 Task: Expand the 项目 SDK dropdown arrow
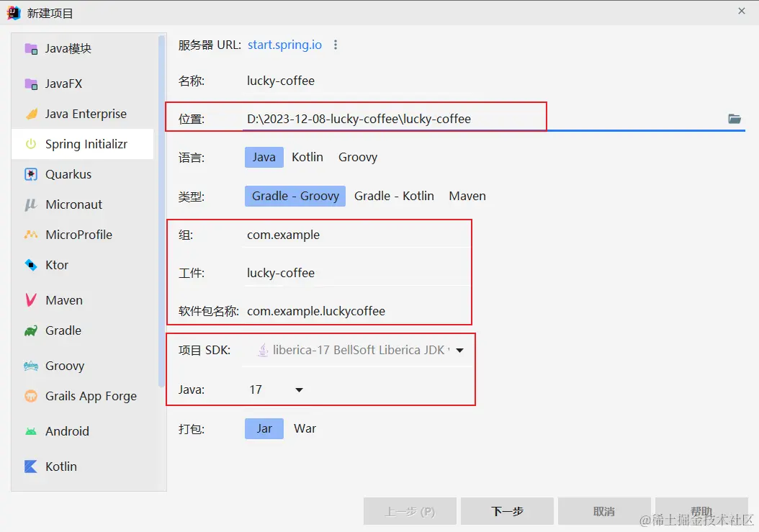coord(460,350)
